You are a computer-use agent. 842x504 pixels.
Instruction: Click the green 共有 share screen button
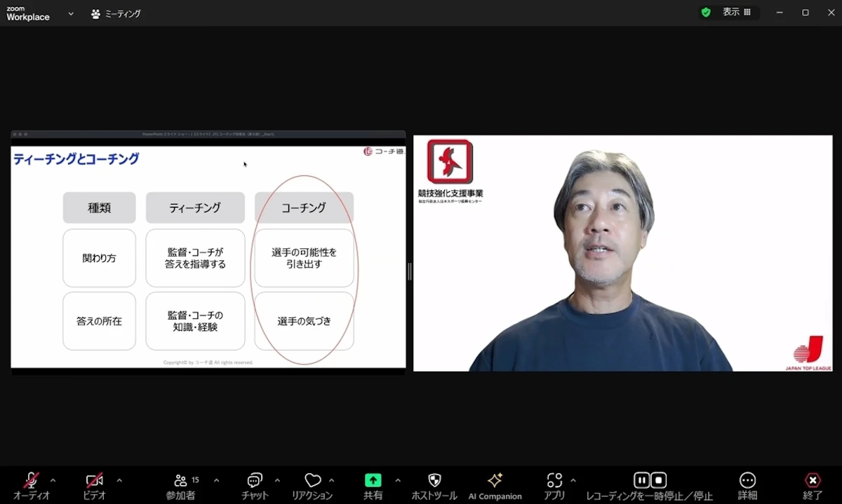(x=373, y=480)
